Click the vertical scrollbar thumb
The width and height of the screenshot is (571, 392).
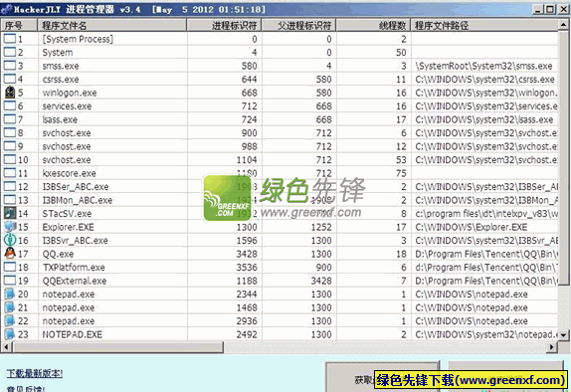563,157
